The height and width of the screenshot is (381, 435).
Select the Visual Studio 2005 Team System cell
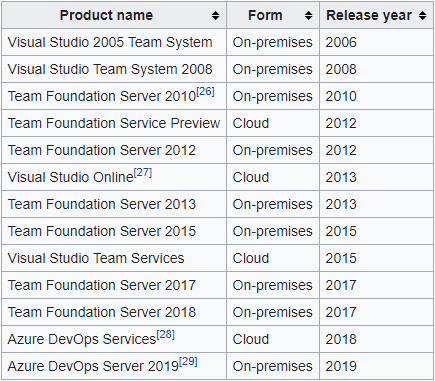tap(114, 42)
